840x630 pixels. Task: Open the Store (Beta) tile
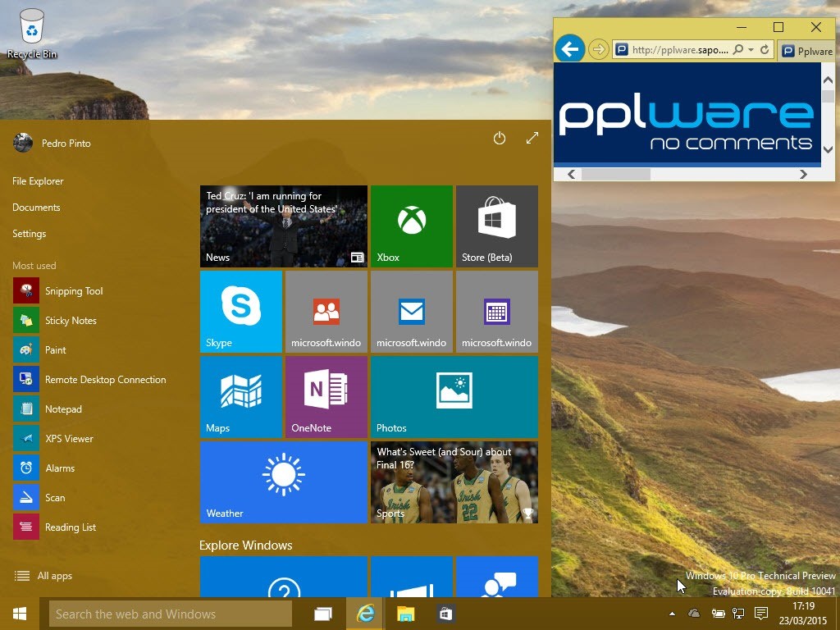[496, 226]
